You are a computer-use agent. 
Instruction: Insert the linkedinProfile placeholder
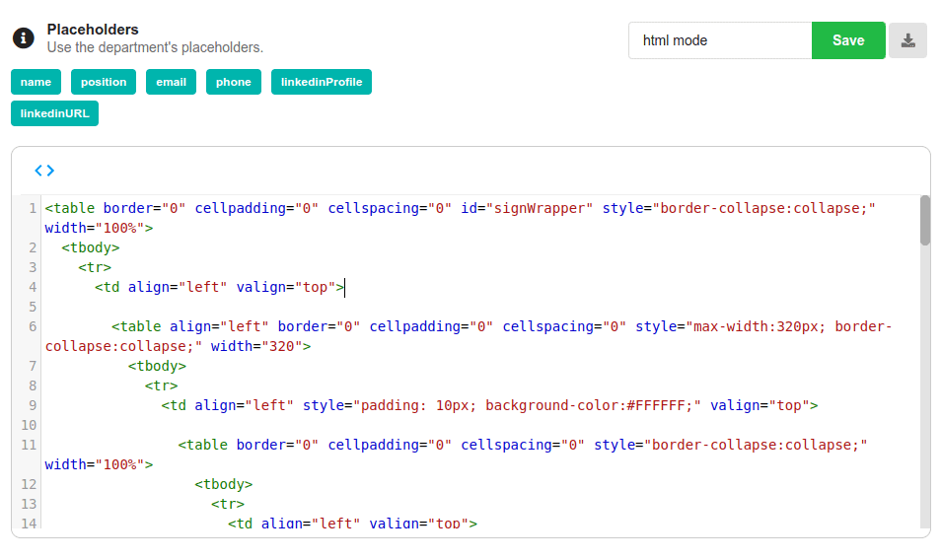coord(322,82)
